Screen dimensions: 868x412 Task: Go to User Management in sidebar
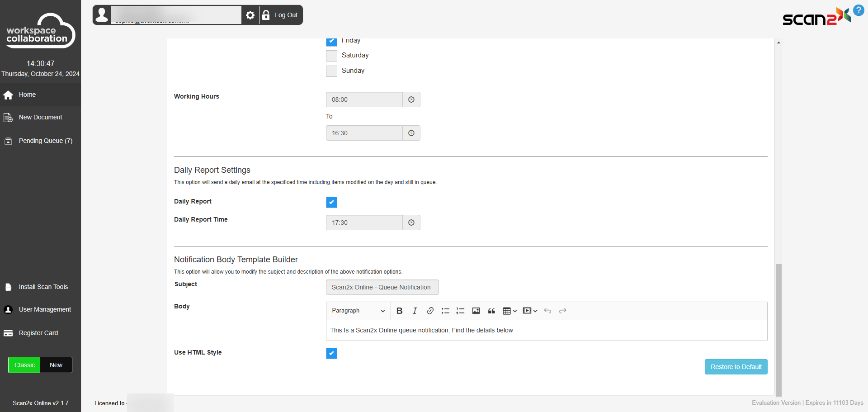(x=45, y=309)
